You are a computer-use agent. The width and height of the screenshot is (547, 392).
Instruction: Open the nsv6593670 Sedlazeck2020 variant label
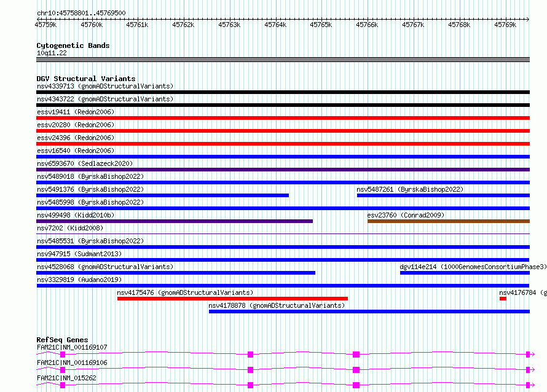tap(85, 163)
